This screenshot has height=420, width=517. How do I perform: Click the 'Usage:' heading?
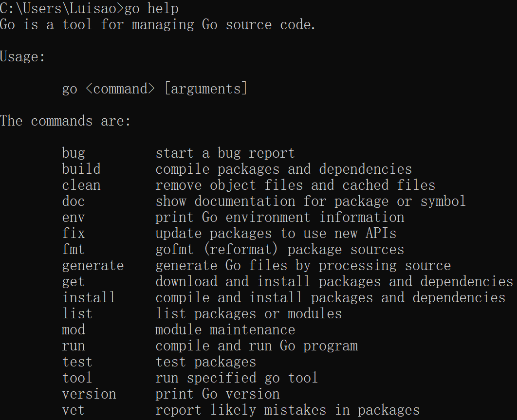click(x=22, y=57)
